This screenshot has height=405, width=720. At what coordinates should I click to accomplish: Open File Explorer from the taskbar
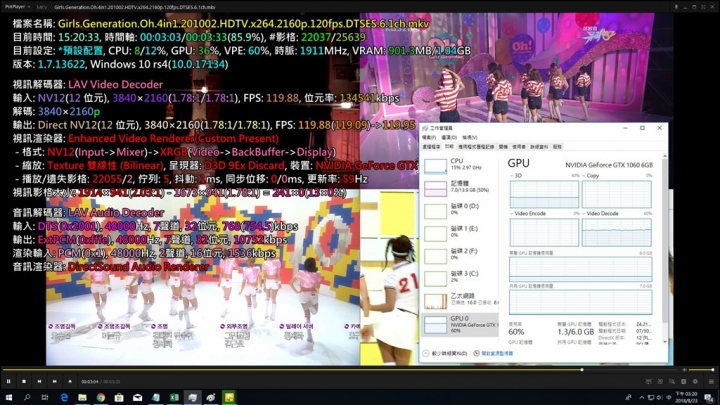(x=82, y=397)
